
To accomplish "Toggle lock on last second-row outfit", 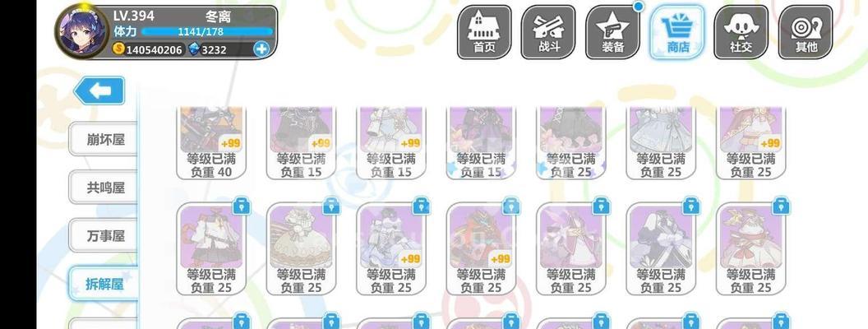I will coord(781,206).
